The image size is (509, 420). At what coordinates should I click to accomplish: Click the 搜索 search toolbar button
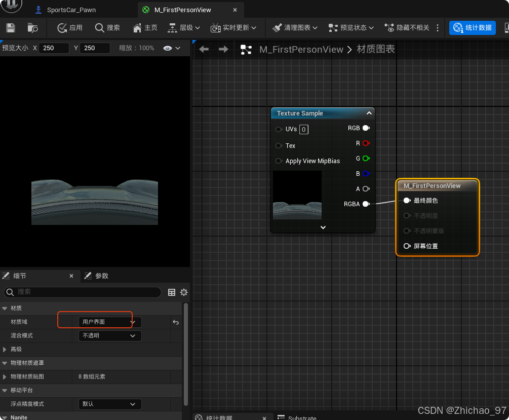coord(107,28)
